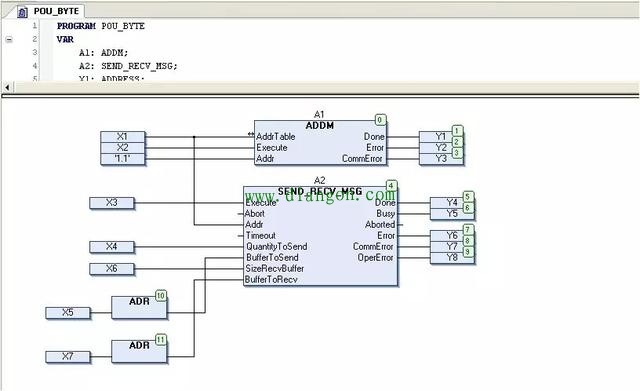Select the X3 input box
This screenshot has height=391, width=640.
(x=111, y=202)
